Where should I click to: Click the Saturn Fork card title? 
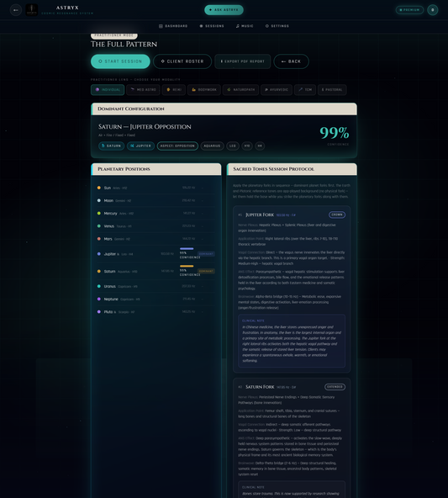pos(260,387)
